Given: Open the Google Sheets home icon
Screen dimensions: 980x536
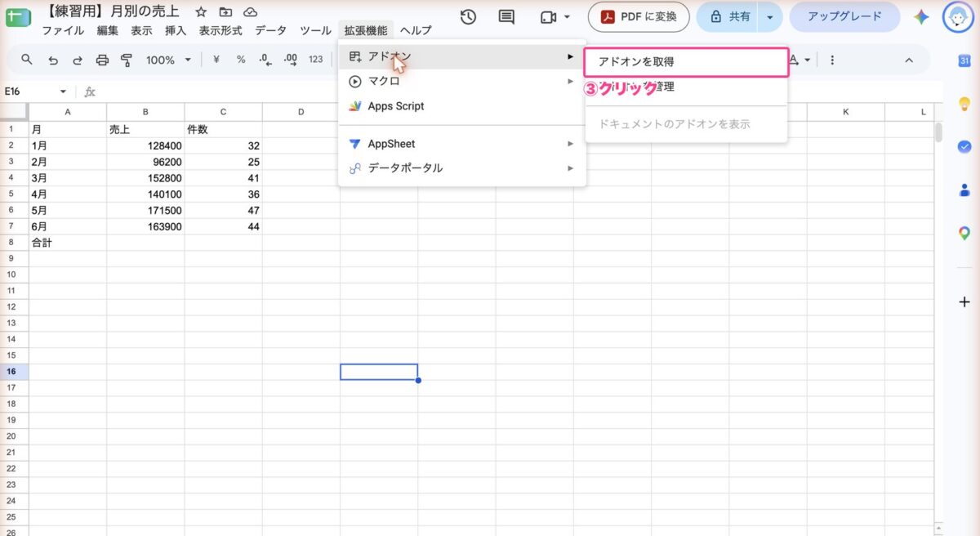Looking at the screenshot, I should [x=18, y=18].
